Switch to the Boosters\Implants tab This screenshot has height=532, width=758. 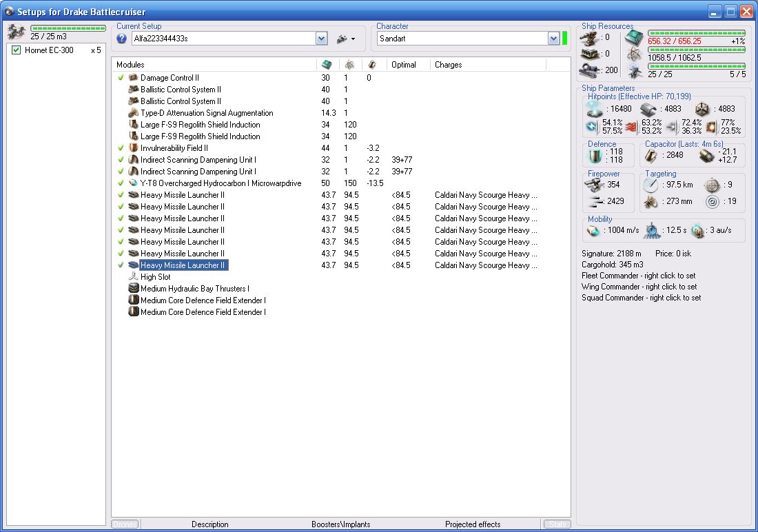[340, 524]
